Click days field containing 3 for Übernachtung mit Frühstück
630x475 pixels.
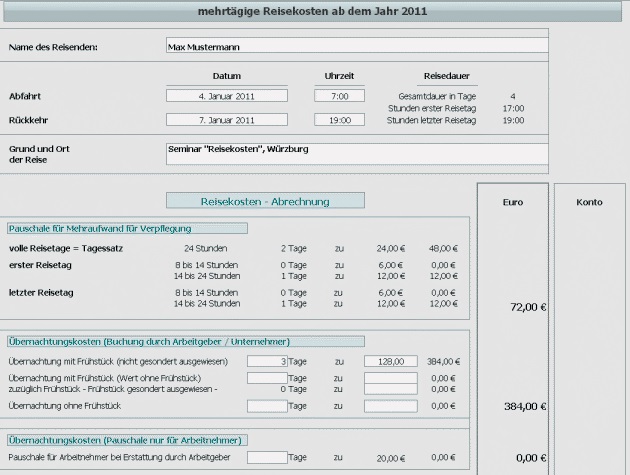(x=266, y=361)
